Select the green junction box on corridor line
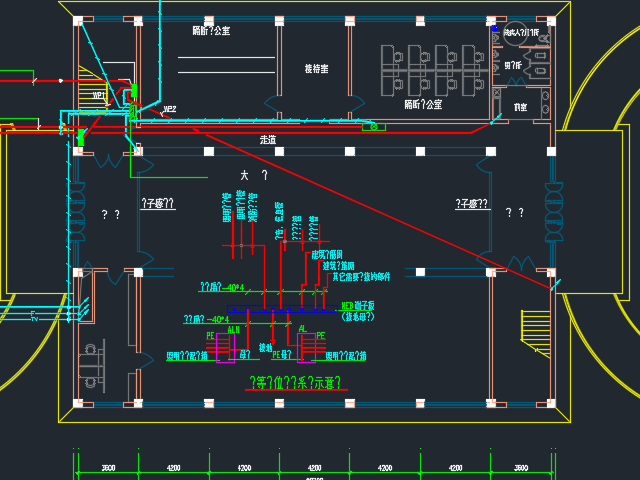 (x=374, y=126)
